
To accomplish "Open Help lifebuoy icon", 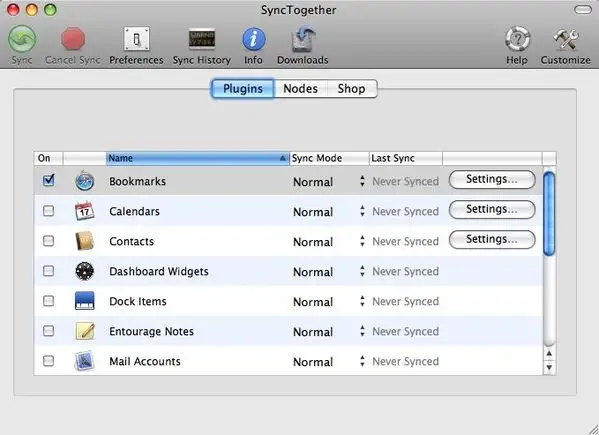I will coord(517,39).
